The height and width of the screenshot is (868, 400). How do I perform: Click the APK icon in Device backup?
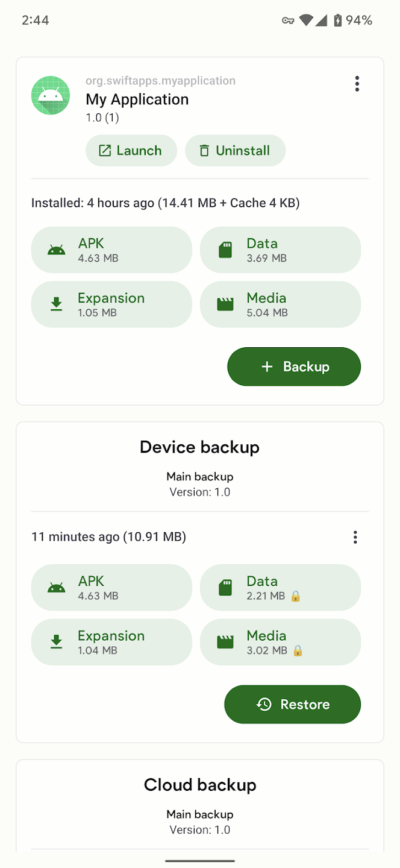pyautogui.click(x=56, y=587)
